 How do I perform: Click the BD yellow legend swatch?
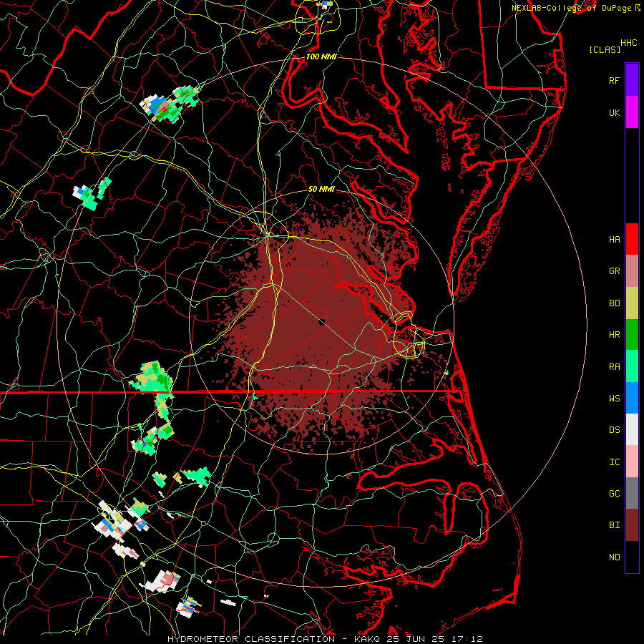pos(632,303)
